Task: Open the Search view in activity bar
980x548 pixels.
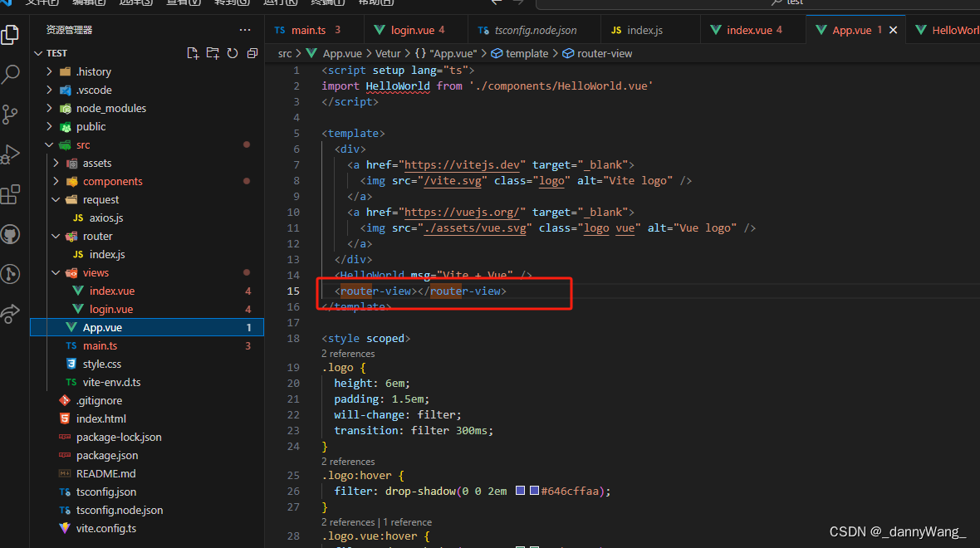Action: tap(11, 75)
